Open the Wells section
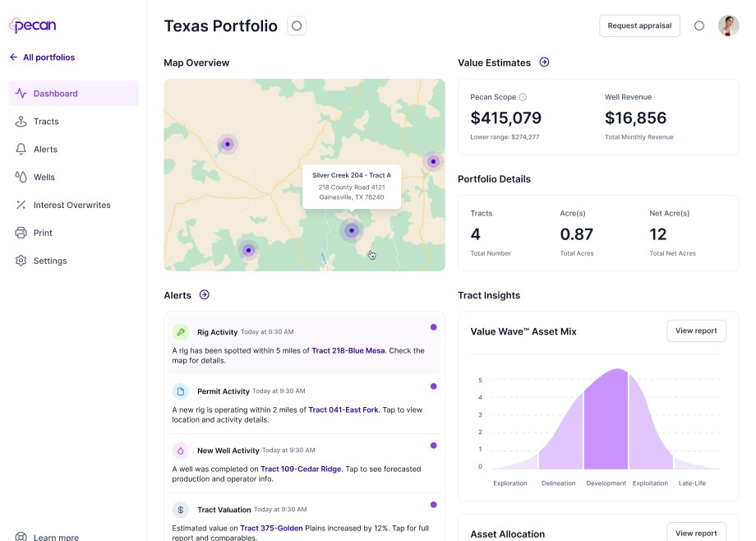756x541 pixels. pyautogui.click(x=73, y=177)
